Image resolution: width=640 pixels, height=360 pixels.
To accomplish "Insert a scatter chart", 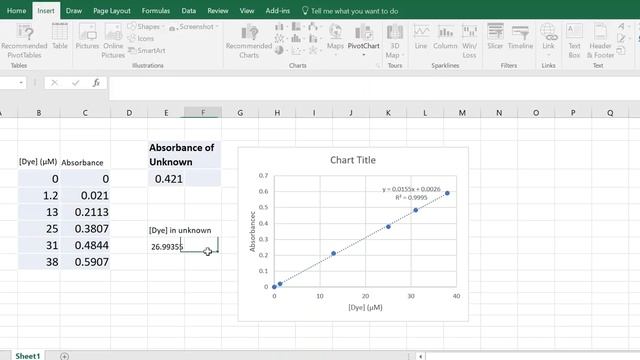I will point(297,51).
